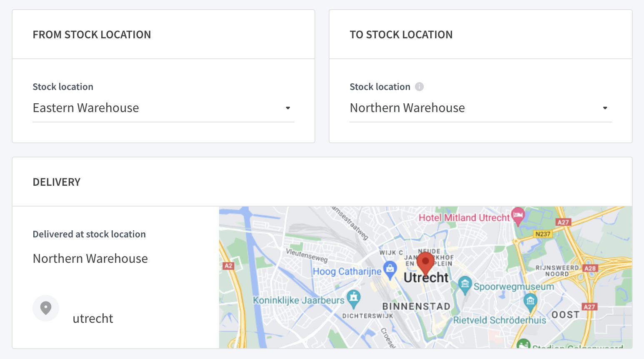Click the Northern Warehouse select field text
The width and height of the screenshot is (644, 359).
pos(407,108)
